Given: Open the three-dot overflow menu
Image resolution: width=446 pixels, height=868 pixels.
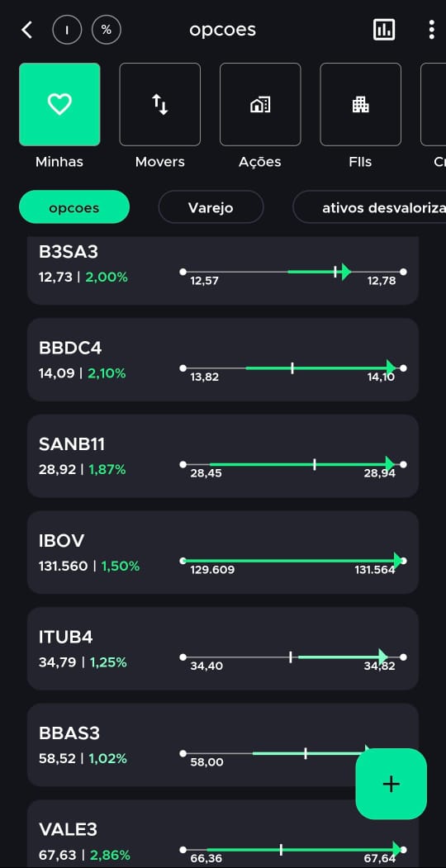Looking at the screenshot, I should [x=432, y=30].
